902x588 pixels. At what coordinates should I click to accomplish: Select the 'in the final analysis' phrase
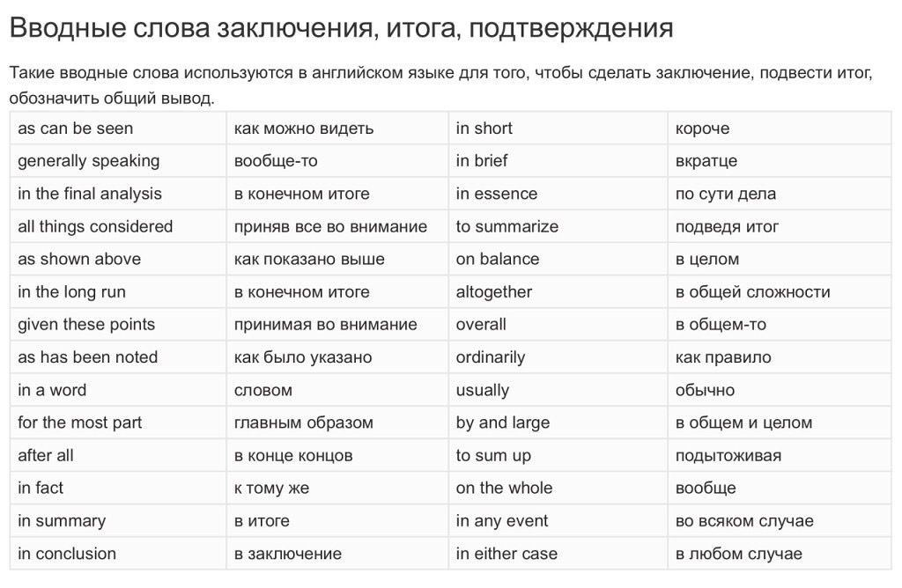[90, 194]
